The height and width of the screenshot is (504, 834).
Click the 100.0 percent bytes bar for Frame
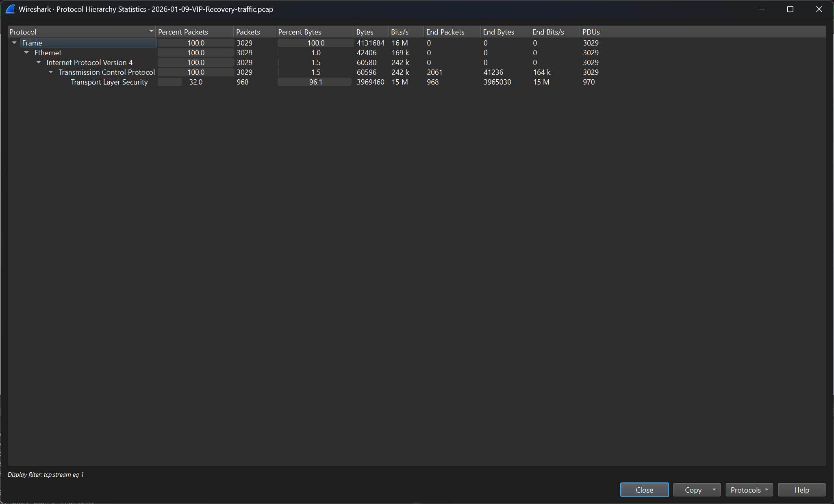point(315,43)
